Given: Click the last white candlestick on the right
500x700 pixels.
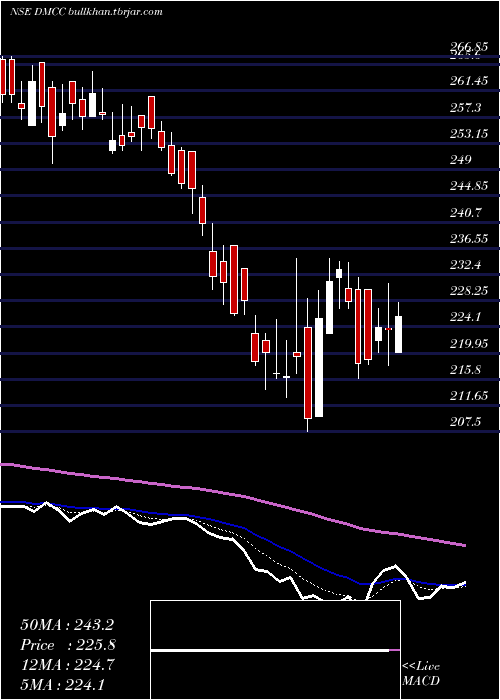Looking at the screenshot, I should coord(399,334).
